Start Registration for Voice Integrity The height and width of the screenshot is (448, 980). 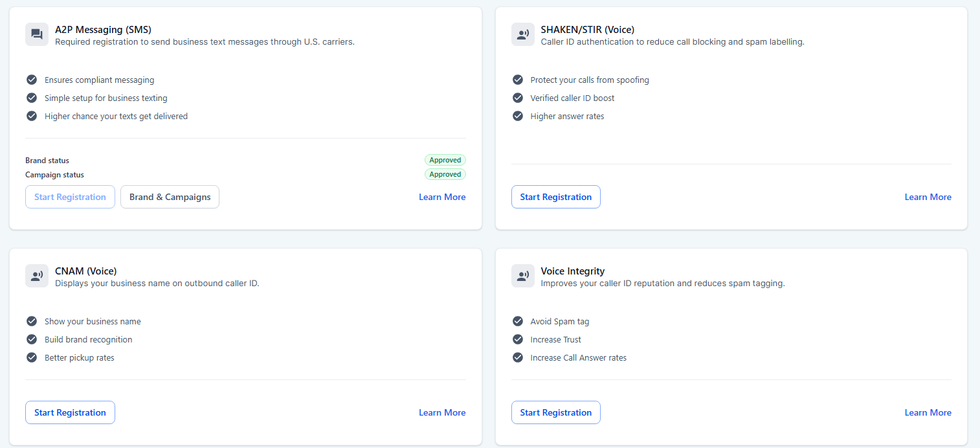[556, 412]
